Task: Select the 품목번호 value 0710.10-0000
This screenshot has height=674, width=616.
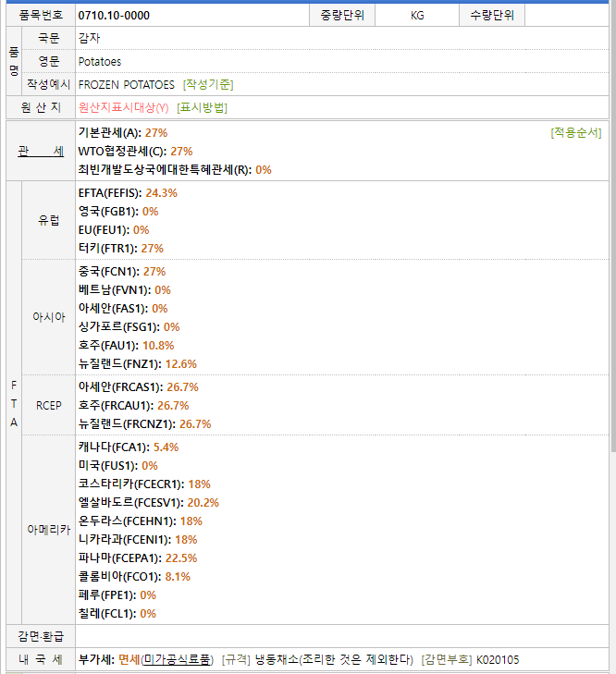Action: (114, 16)
